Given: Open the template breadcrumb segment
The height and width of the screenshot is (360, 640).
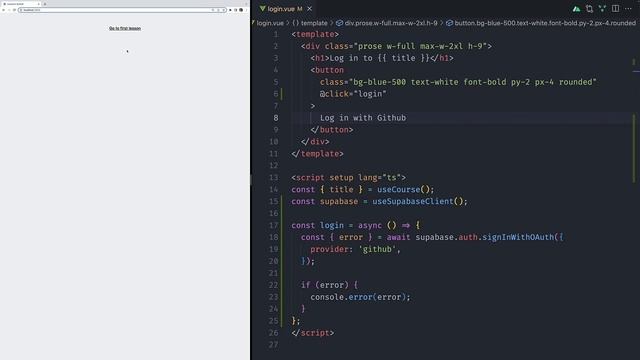Looking at the screenshot, I should point(310,23).
